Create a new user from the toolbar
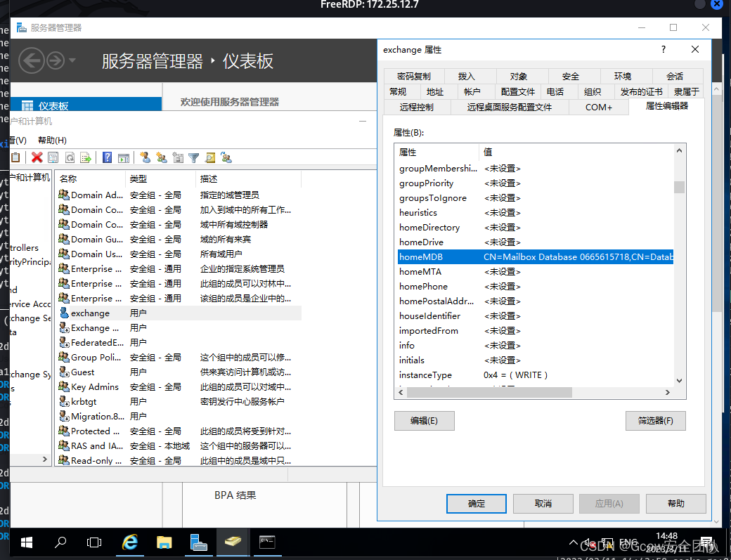The image size is (731, 560). pyautogui.click(x=145, y=157)
